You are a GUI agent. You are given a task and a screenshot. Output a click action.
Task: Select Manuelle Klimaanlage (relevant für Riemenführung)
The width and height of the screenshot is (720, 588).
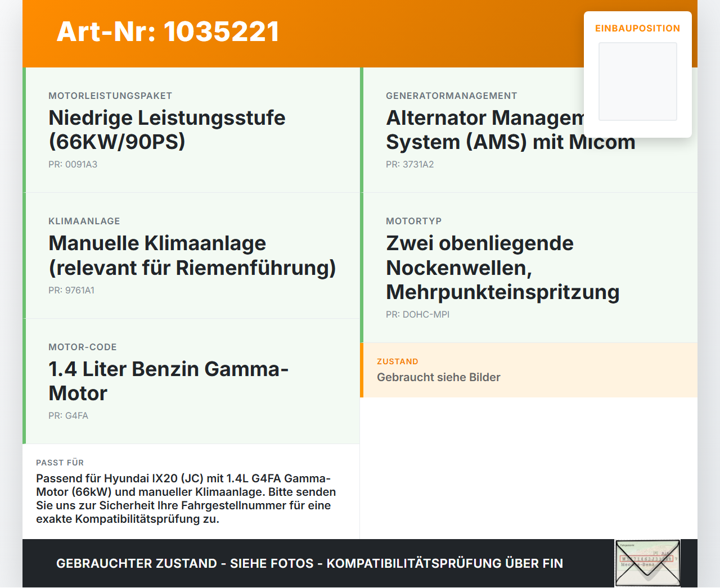192,256
